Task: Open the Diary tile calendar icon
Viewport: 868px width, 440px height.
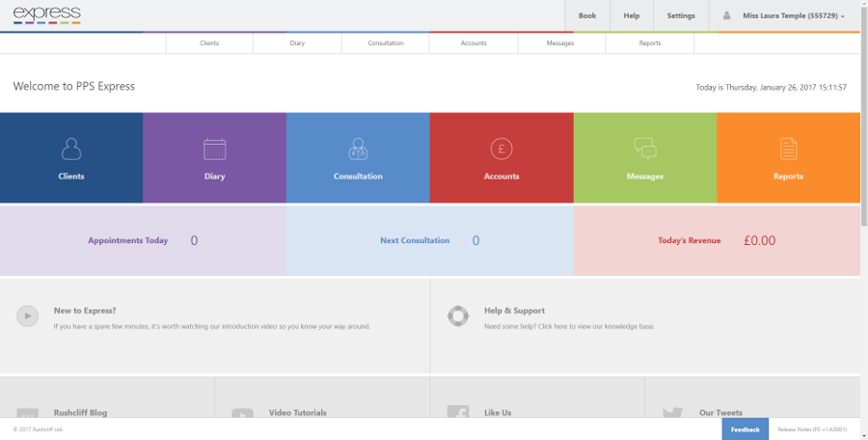Action: click(215, 149)
